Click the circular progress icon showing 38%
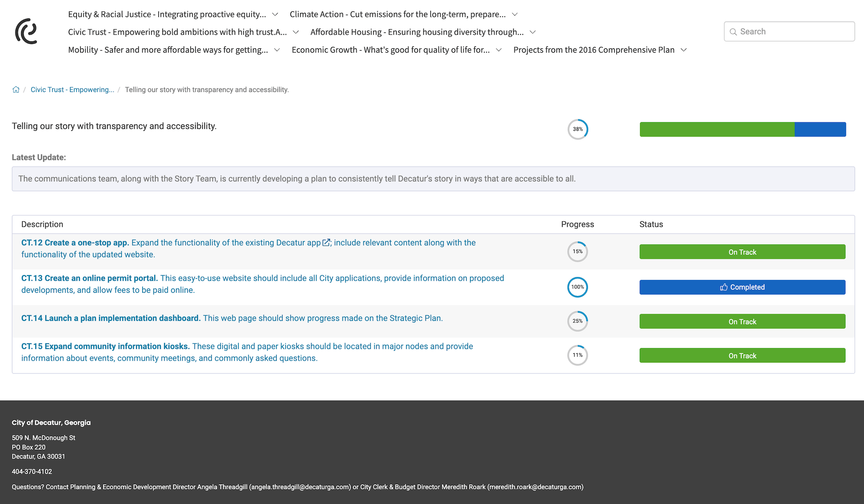This screenshot has height=504, width=864. (x=577, y=129)
